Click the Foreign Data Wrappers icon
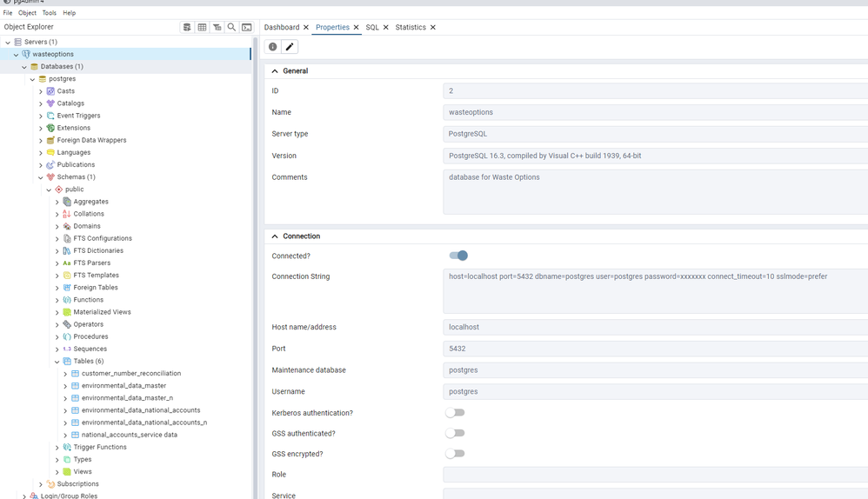Image resolution: width=868 pixels, height=499 pixels. pyautogui.click(x=50, y=140)
